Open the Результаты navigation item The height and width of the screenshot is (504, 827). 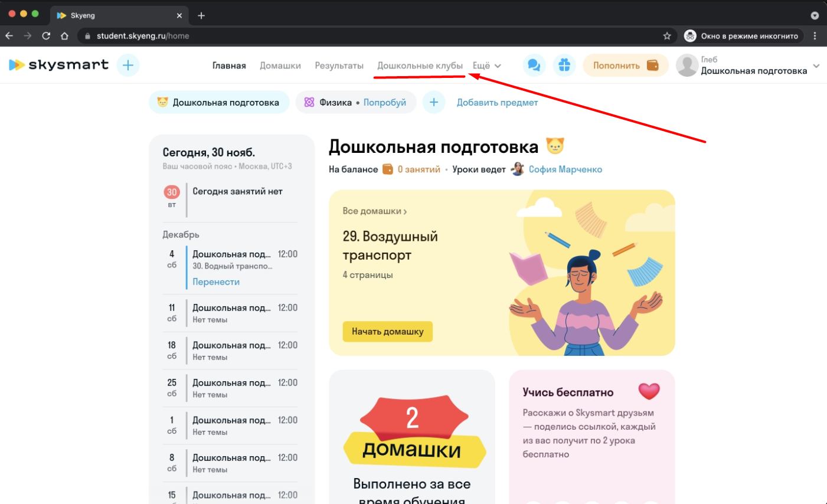pyautogui.click(x=339, y=66)
